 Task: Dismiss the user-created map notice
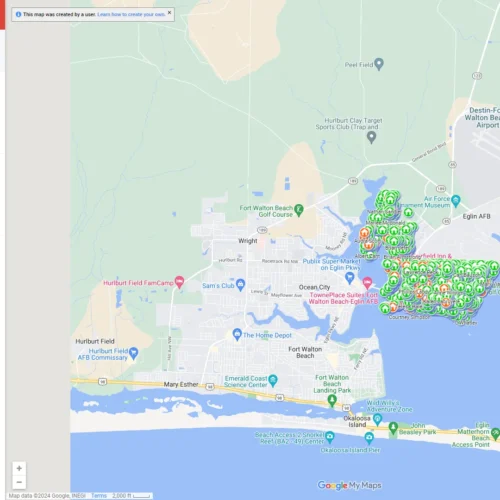coord(169,13)
